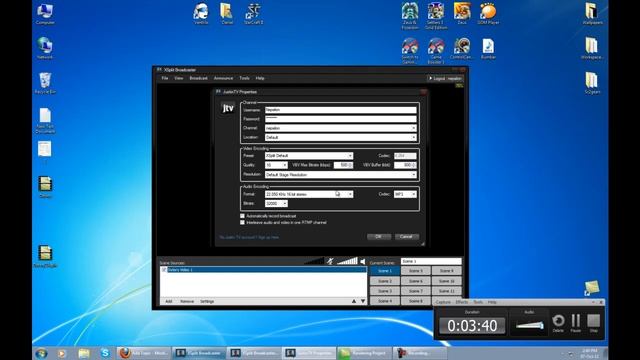
Task: Expand the Channel dropdown
Action: (413, 128)
